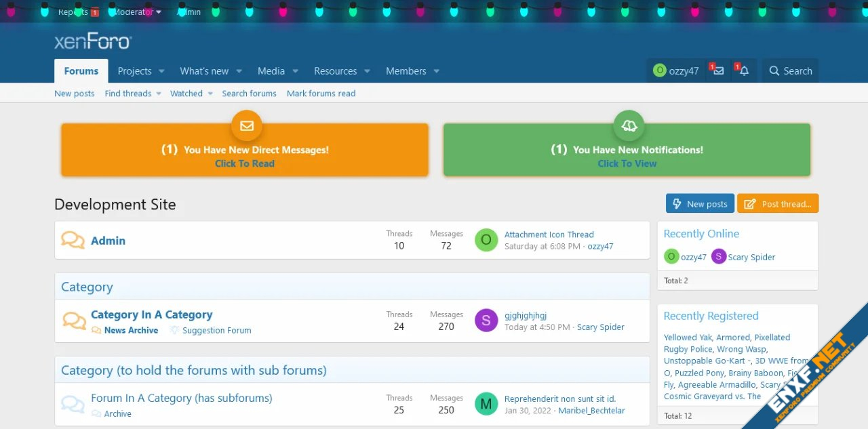Switch to the Forums tab
Screen dimensions: 868x429
[x=81, y=71]
